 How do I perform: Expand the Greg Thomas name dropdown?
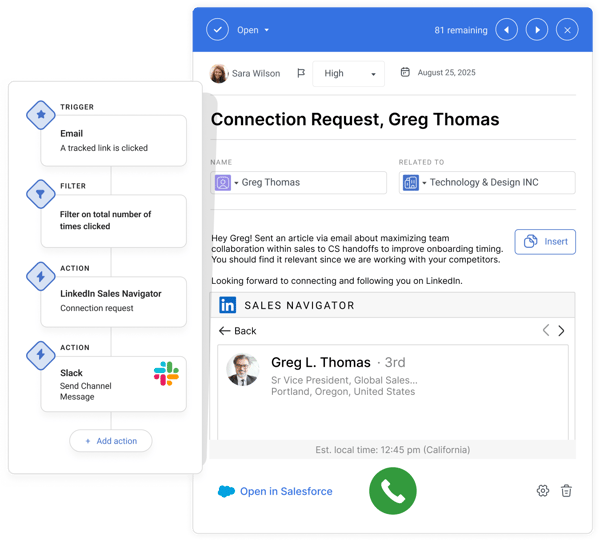pyautogui.click(x=237, y=183)
